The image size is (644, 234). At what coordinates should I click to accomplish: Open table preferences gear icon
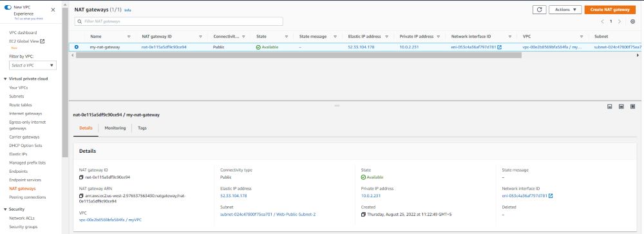click(632, 21)
